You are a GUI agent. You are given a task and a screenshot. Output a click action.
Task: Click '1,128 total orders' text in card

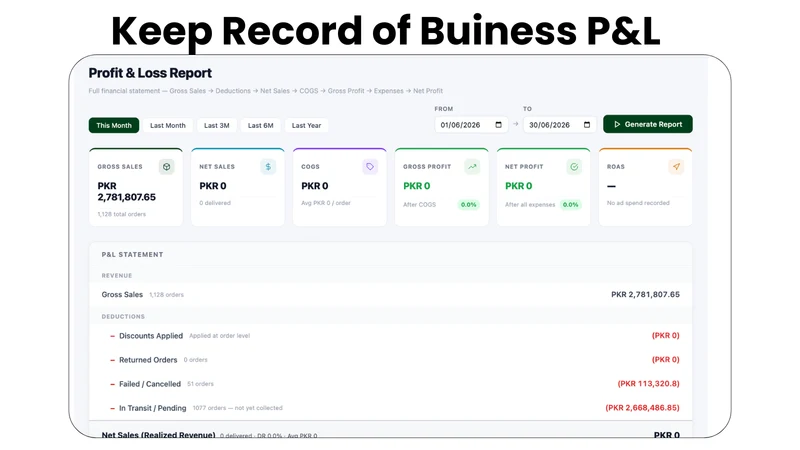[x=121, y=214]
